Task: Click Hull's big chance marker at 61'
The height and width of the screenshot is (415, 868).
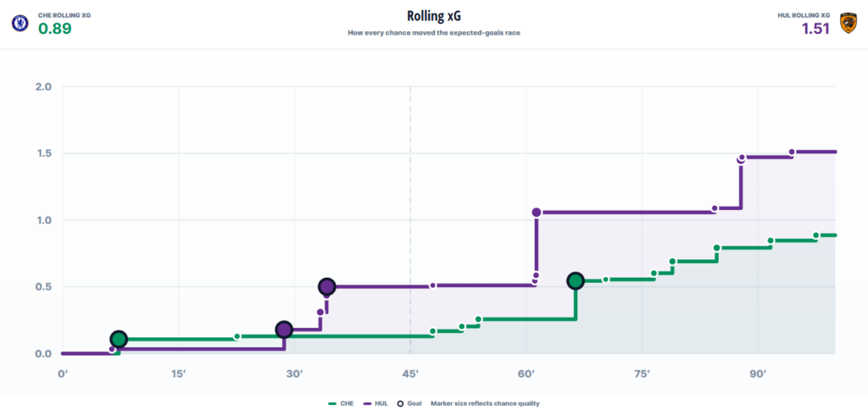Action: (536, 212)
